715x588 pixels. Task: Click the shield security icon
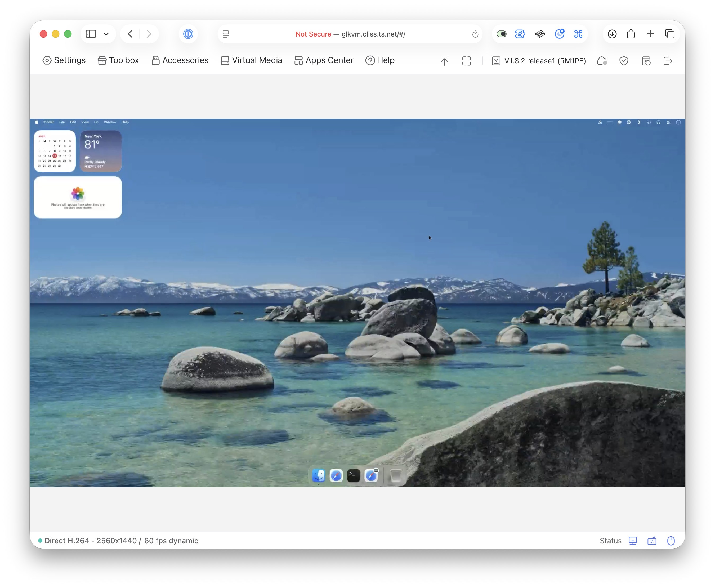click(624, 61)
